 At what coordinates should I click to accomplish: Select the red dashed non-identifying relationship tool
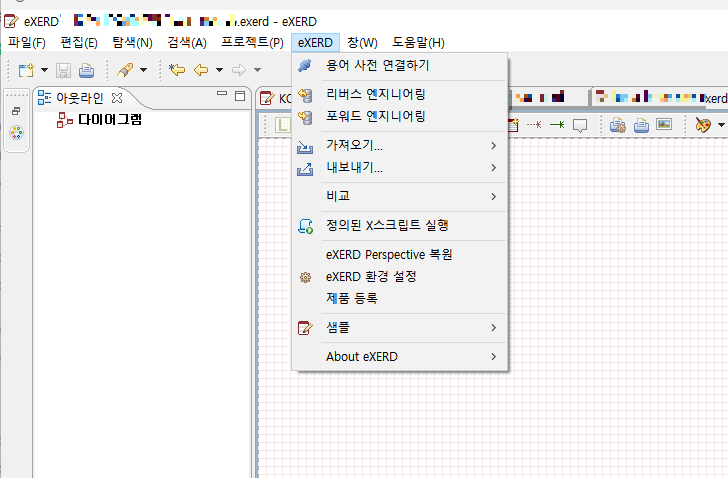(x=534, y=124)
